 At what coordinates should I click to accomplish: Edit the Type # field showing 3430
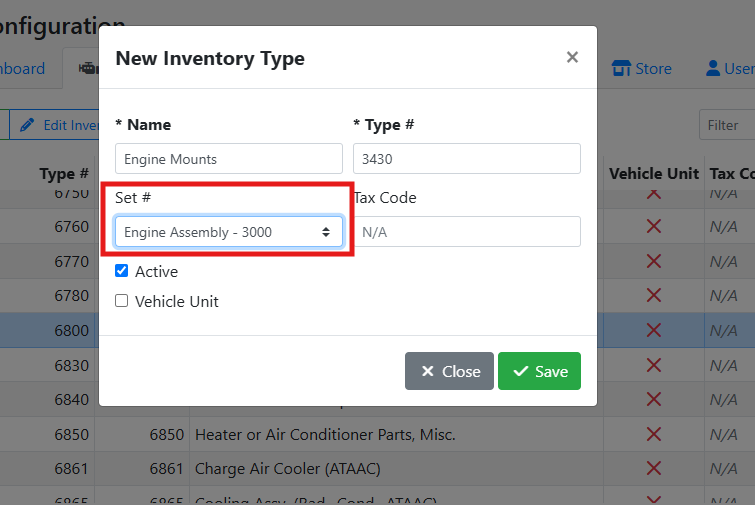(467, 158)
